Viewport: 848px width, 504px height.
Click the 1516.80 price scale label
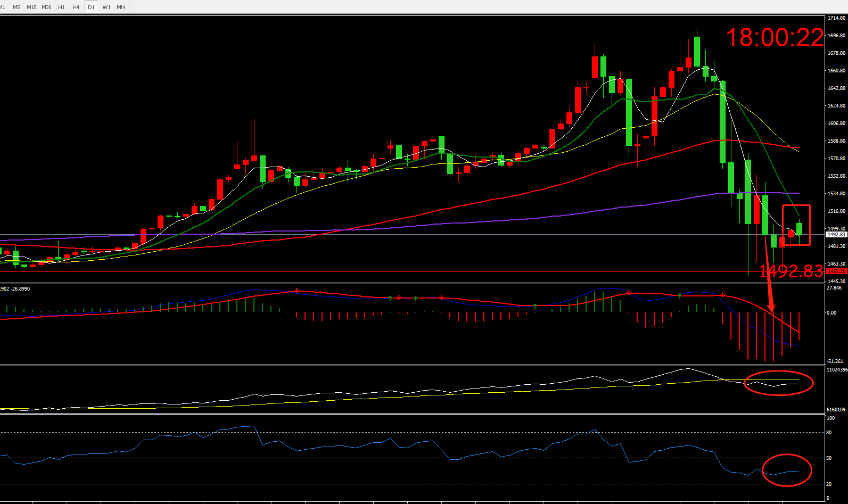pyautogui.click(x=837, y=211)
